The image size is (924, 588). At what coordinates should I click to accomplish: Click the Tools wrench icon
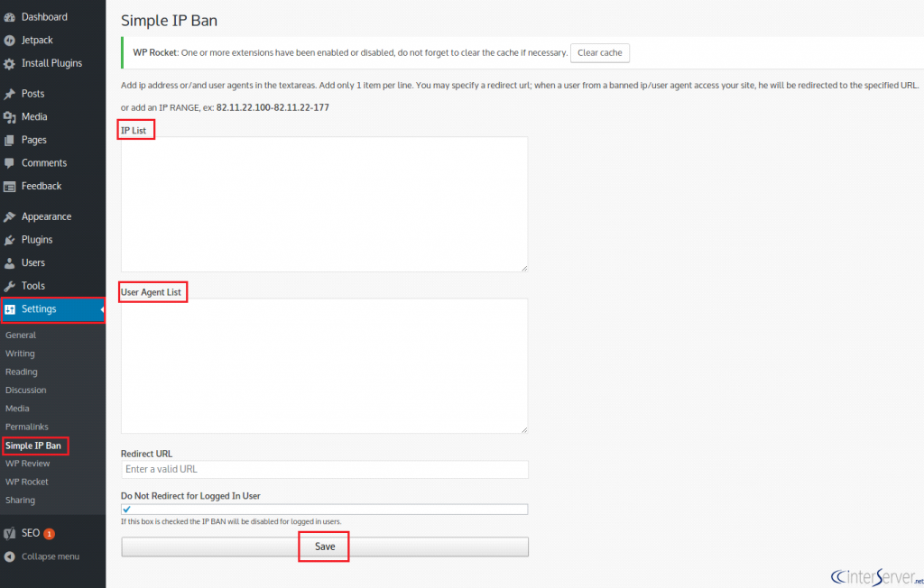point(9,286)
